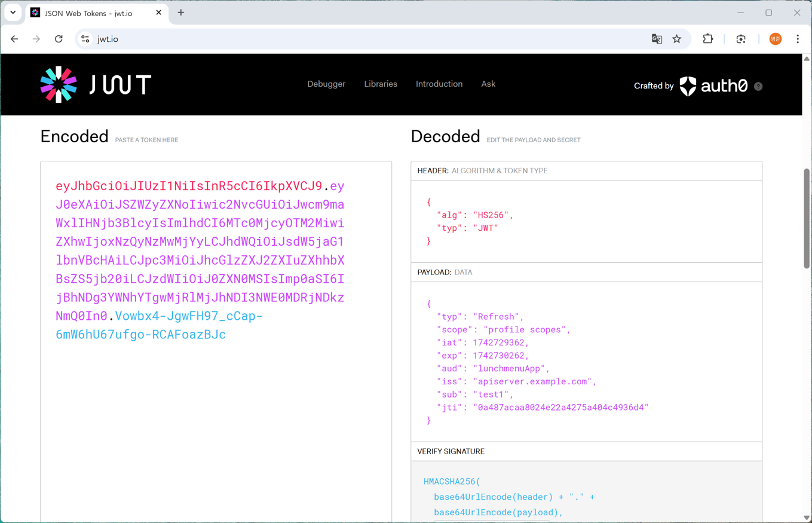Viewport: 812px width, 523px height.
Task: Bookmark this page with the star icon
Action: (677, 39)
